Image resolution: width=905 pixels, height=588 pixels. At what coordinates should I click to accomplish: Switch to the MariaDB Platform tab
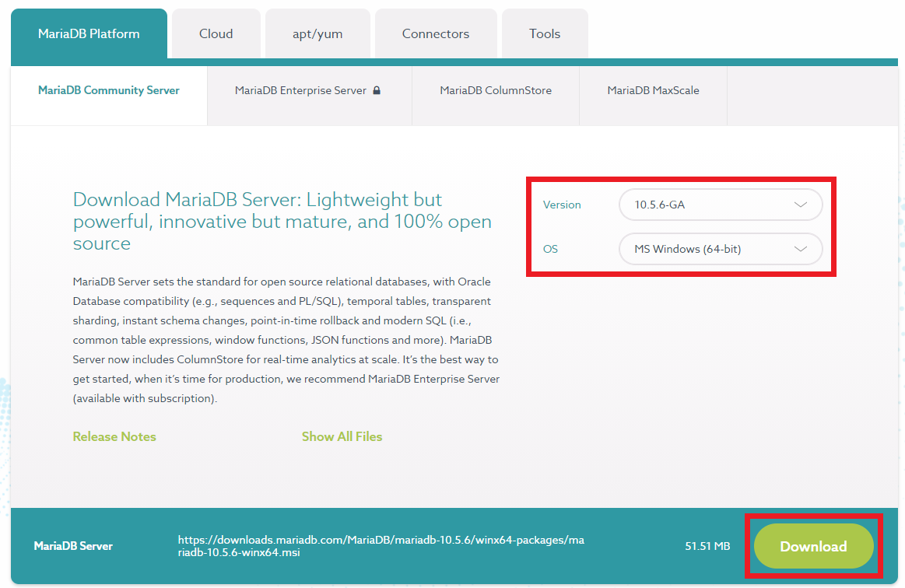pos(89,33)
